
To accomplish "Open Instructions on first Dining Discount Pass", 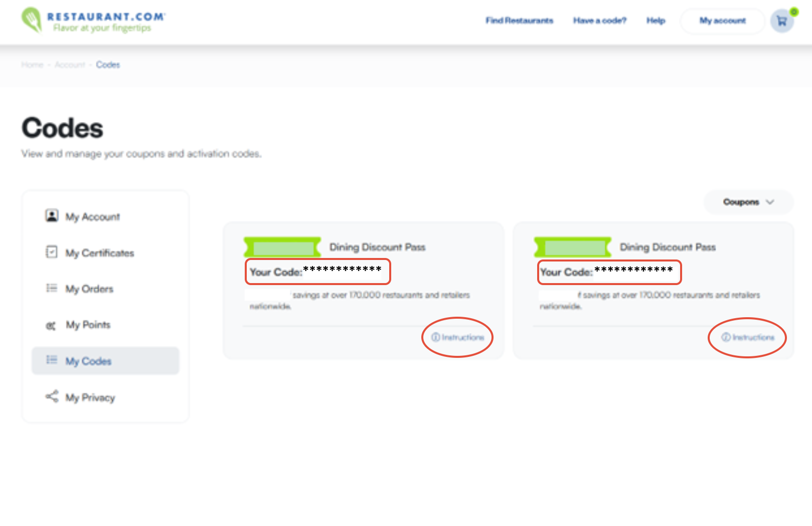I will 458,337.
